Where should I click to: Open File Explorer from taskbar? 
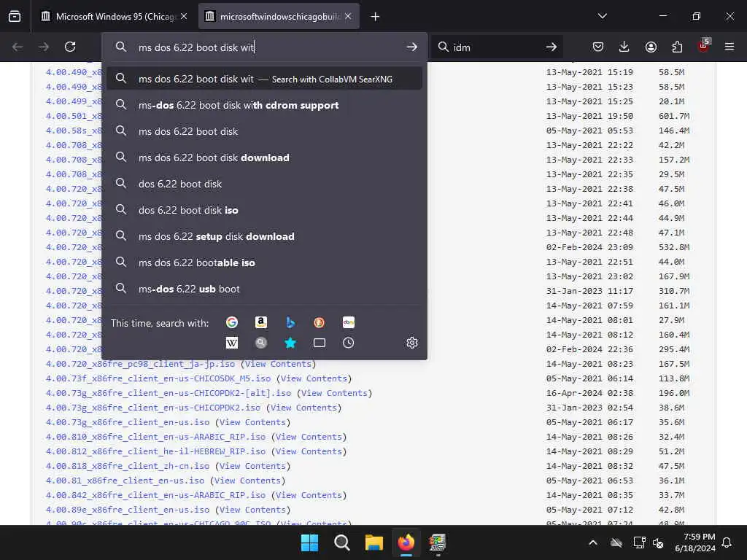(374, 542)
